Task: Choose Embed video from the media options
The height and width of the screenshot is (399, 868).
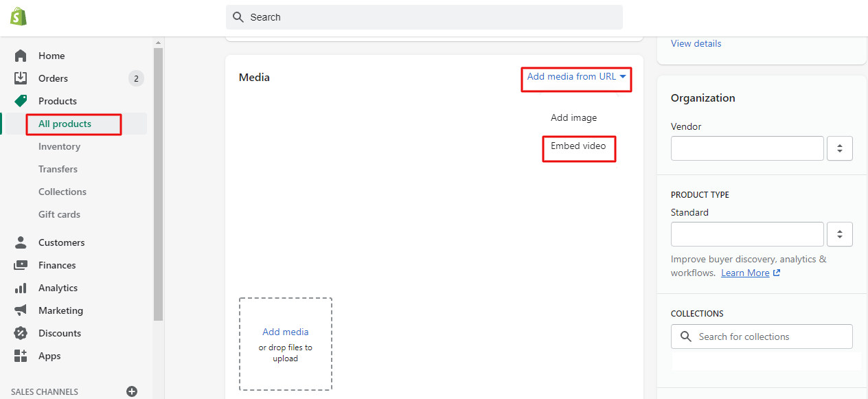Action: pyautogui.click(x=578, y=148)
